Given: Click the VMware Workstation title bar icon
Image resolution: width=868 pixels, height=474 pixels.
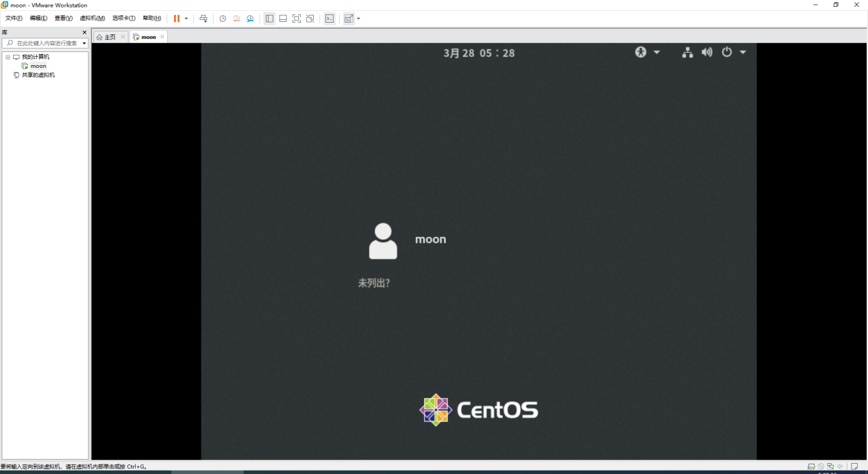Looking at the screenshot, I should pyautogui.click(x=5, y=5).
